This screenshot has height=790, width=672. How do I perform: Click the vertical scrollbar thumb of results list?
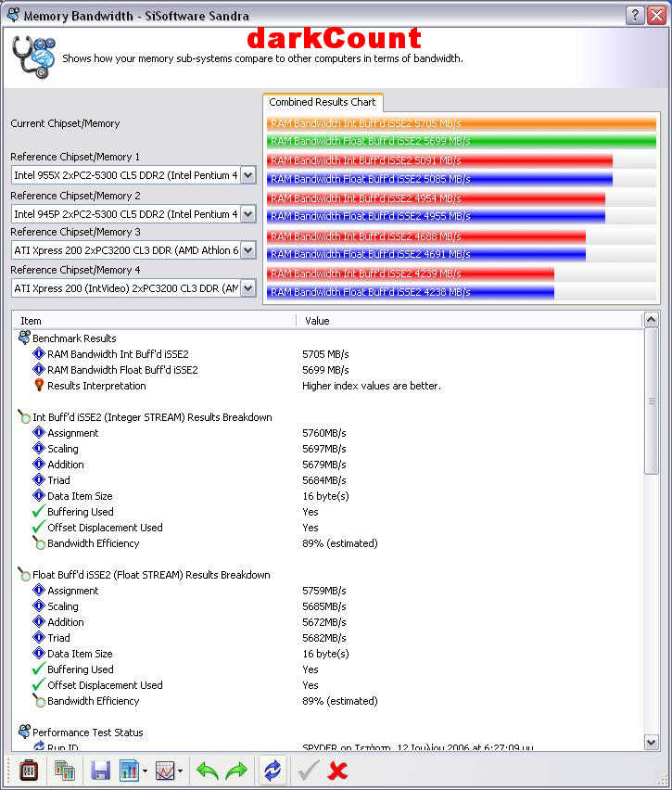point(652,401)
